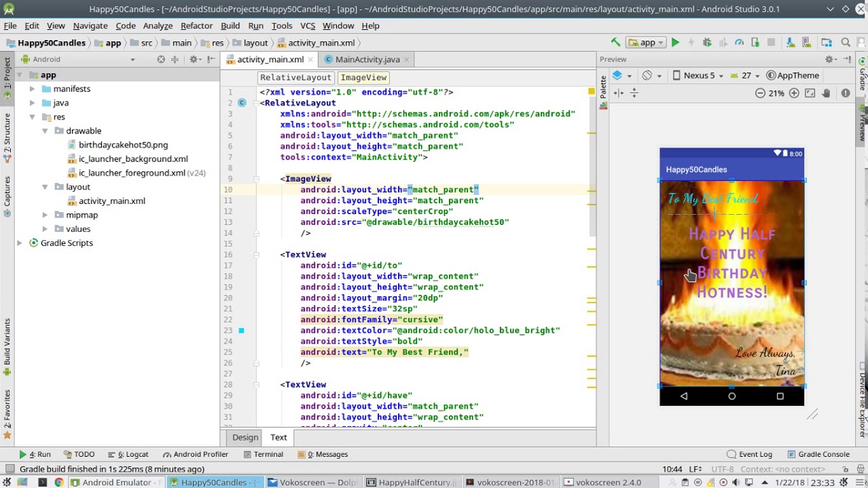The width and height of the screenshot is (868, 488).
Task: Zoom out the layout preview
Action: click(760, 93)
